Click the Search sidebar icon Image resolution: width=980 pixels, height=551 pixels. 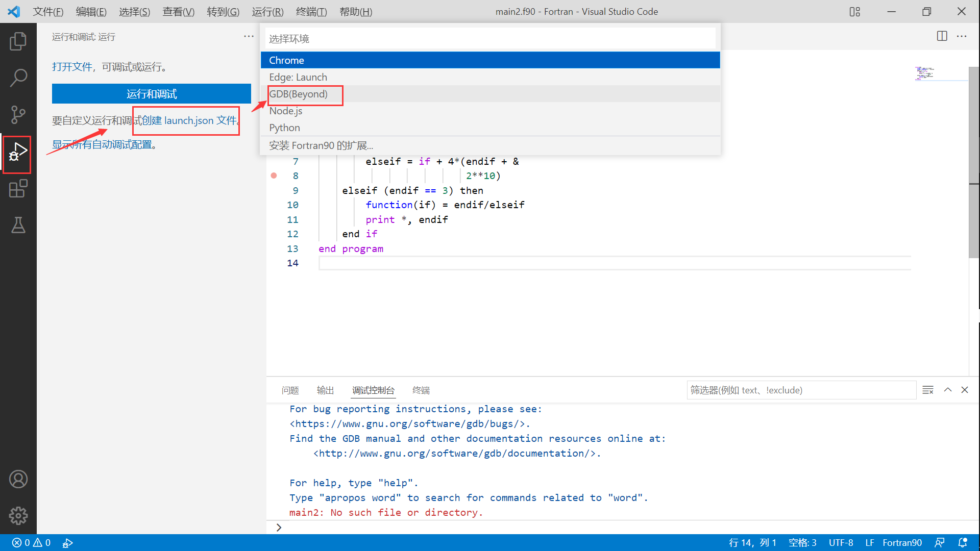point(18,78)
